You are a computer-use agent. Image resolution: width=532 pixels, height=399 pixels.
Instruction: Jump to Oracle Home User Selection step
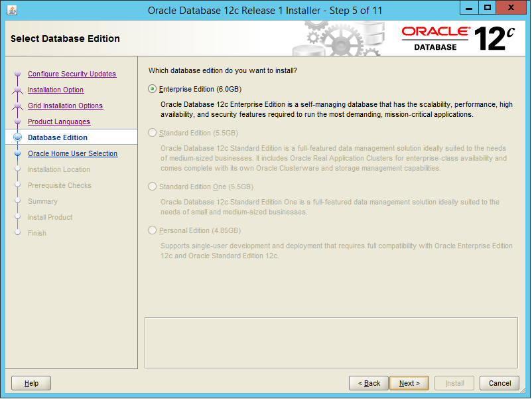click(x=72, y=153)
